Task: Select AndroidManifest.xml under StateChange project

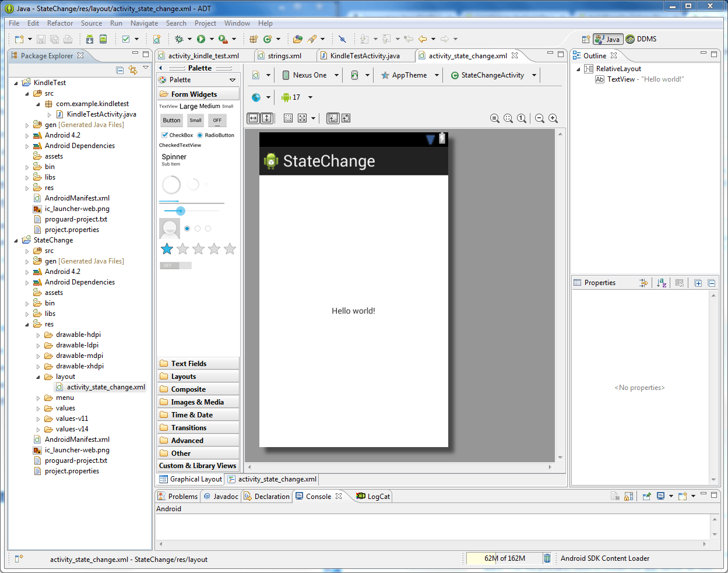Action: click(77, 440)
